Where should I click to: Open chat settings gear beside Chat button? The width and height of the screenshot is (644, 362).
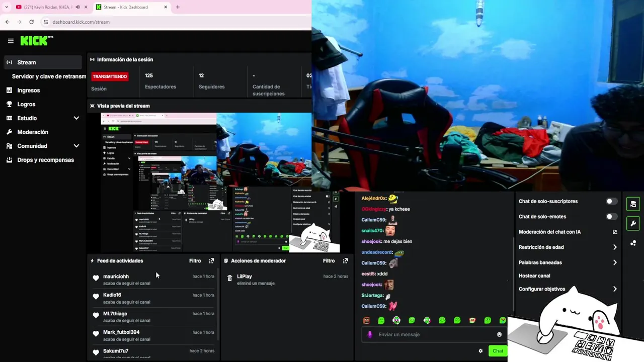coord(480,351)
